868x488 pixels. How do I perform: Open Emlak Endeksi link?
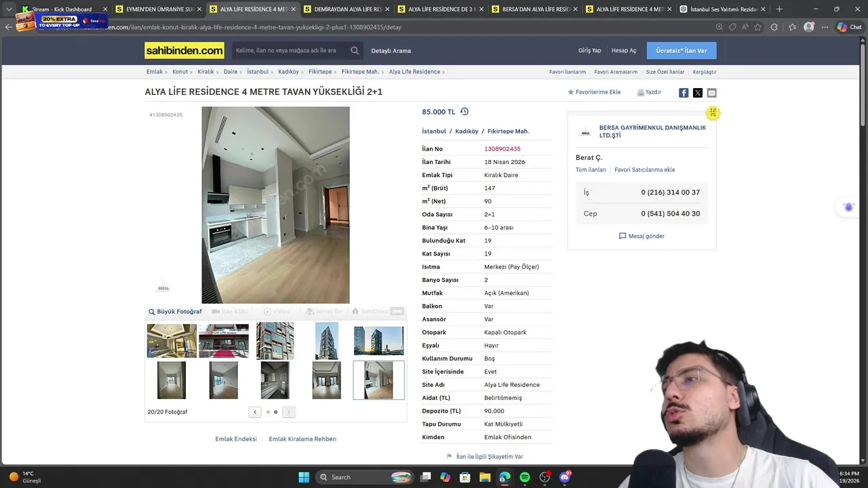pos(236,439)
